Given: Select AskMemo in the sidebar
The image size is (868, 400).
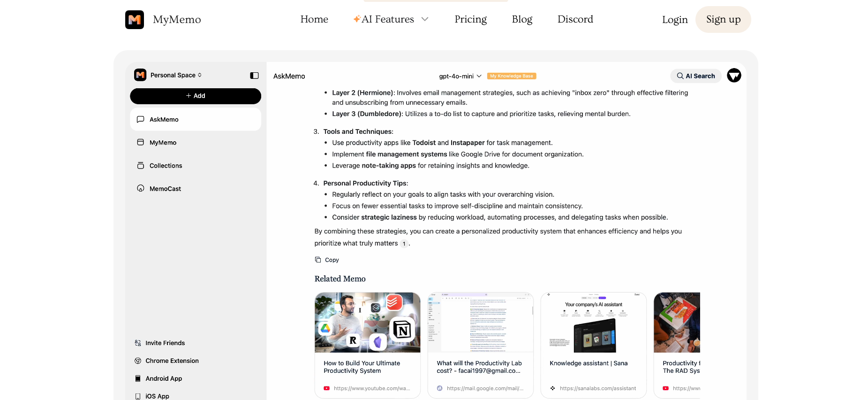Looking at the screenshot, I should [x=196, y=119].
